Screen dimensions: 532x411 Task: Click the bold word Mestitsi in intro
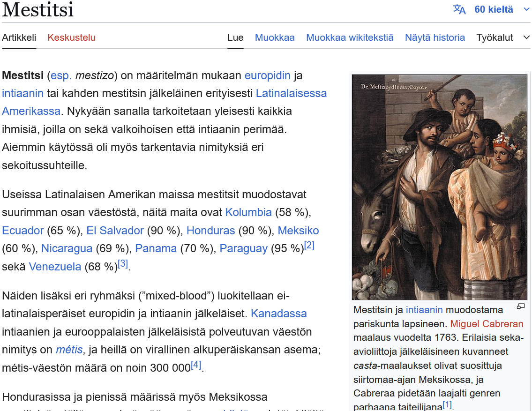coord(22,75)
